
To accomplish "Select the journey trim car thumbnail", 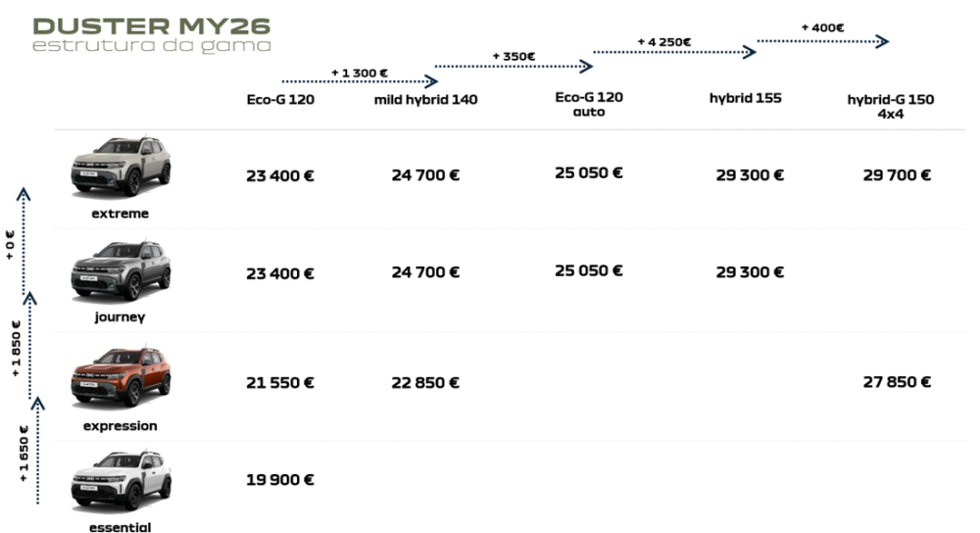I will click(121, 269).
